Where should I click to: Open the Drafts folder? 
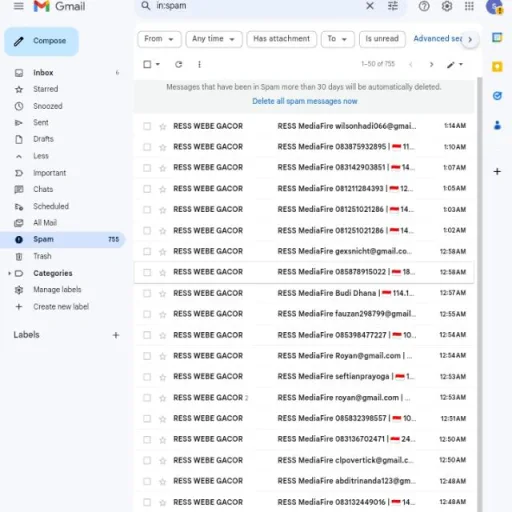(43, 139)
